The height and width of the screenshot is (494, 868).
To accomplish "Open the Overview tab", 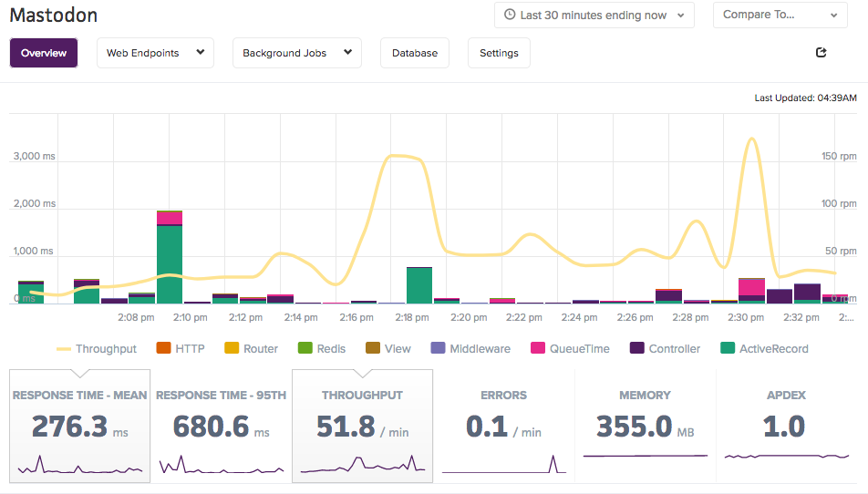I will 44,53.
